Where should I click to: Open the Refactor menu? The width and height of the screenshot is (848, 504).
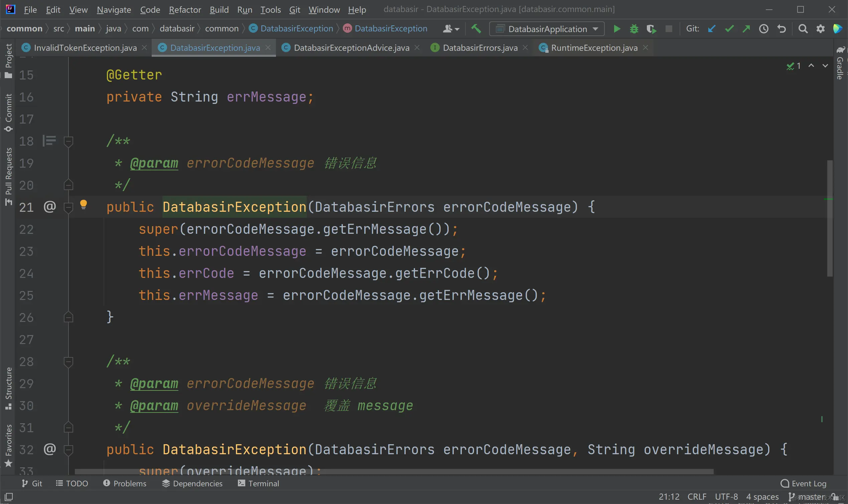tap(185, 9)
